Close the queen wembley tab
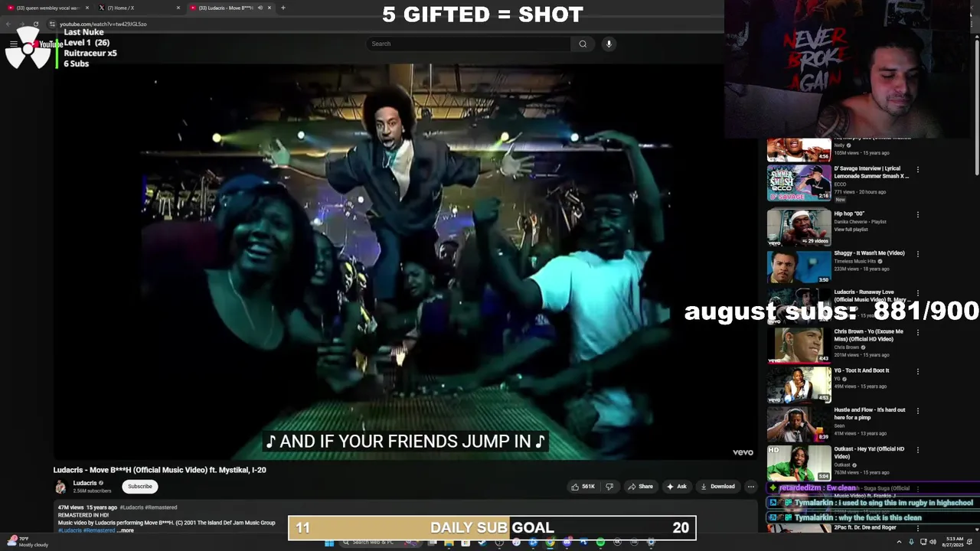 coord(87,8)
